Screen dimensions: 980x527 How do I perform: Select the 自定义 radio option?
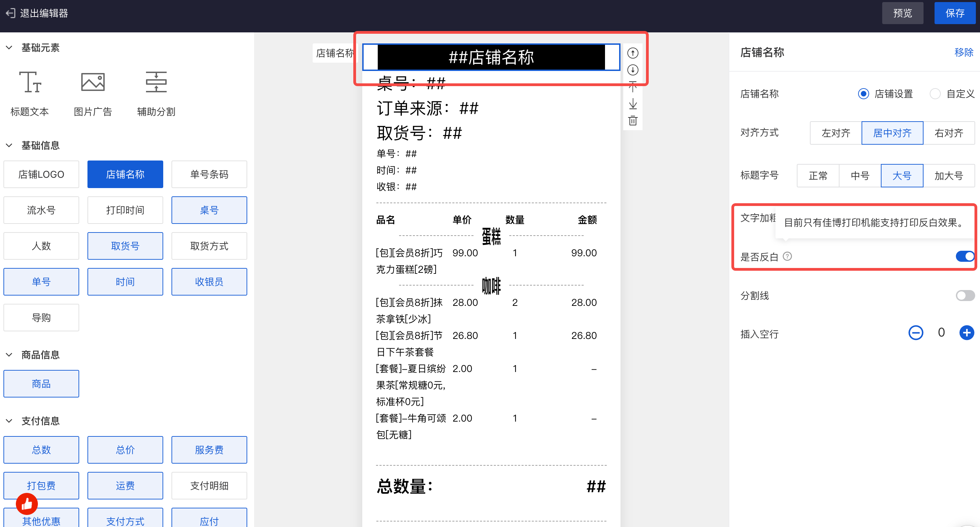[935, 94]
